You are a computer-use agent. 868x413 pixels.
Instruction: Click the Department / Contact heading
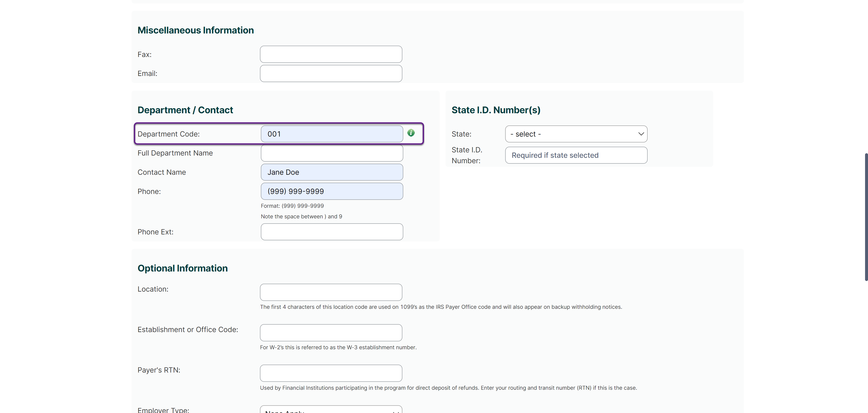click(x=185, y=110)
